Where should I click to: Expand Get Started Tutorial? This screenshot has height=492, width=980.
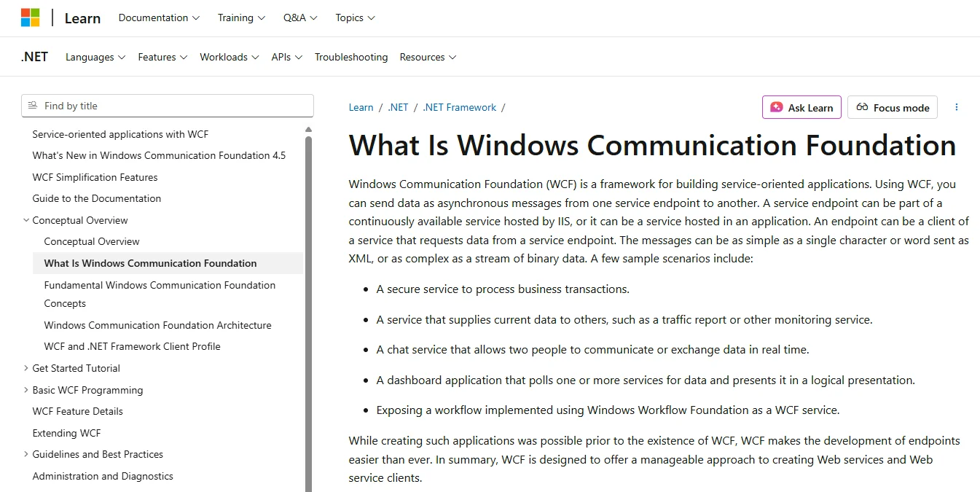(x=26, y=368)
